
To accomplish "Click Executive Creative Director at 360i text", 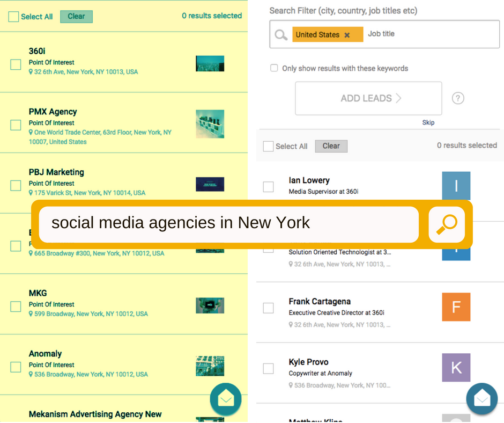I will (336, 312).
